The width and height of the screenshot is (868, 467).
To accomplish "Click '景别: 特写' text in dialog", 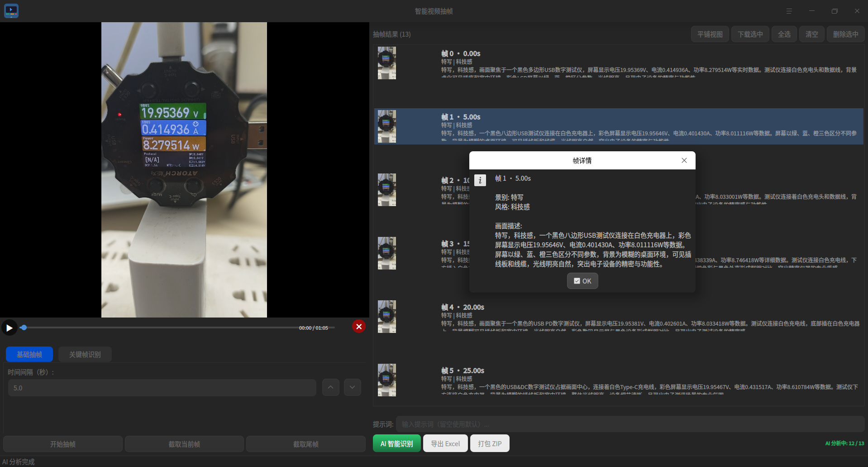I will 509,197.
